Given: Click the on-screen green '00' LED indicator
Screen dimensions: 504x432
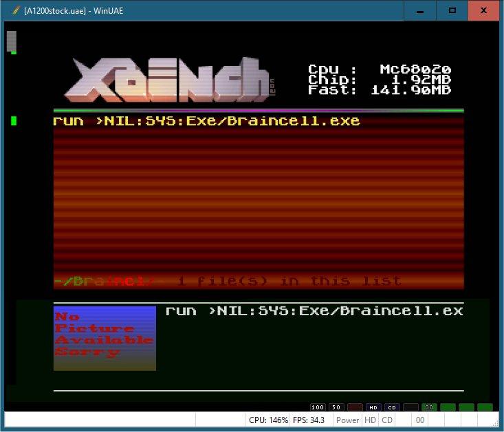Looking at the screenshot, I should pyautogui.click(x=429, y=407).
